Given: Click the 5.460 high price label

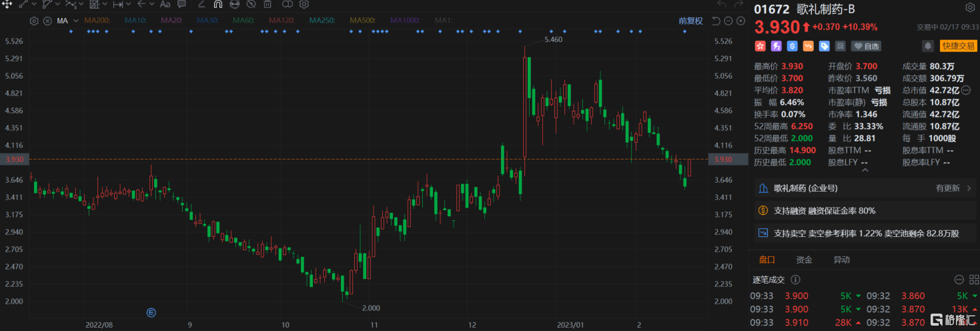Looking at the screenshot, I should point(554,40).
